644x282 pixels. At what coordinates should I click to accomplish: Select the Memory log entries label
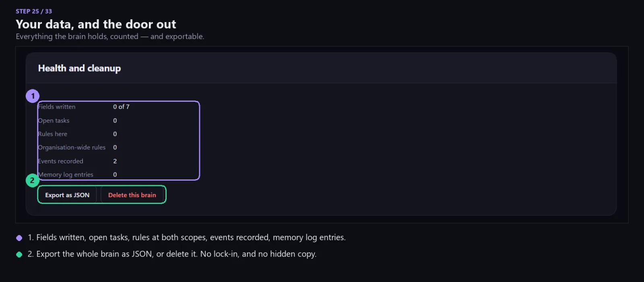tap(66, 175)
